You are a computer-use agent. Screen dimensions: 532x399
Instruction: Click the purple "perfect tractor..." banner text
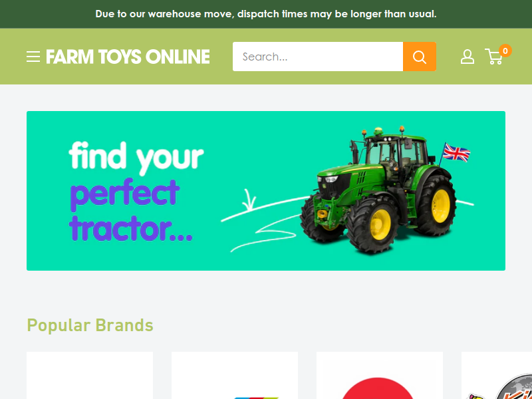130,210
